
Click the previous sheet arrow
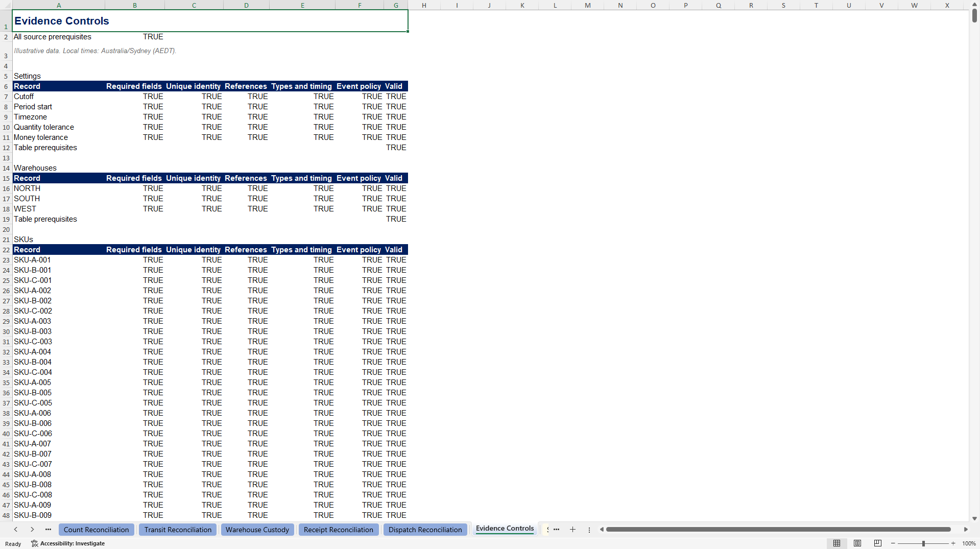(16, 530)
